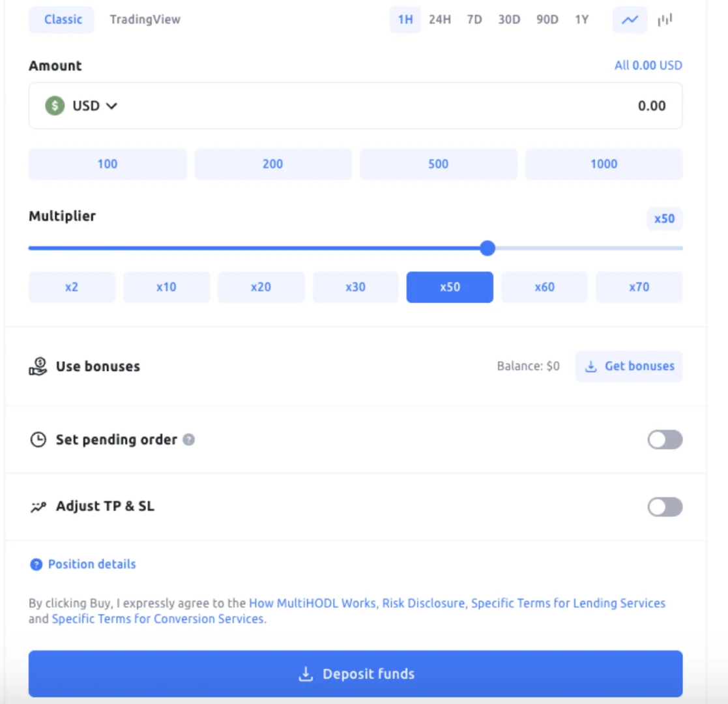Click the Position details question icon

(36, 565)
